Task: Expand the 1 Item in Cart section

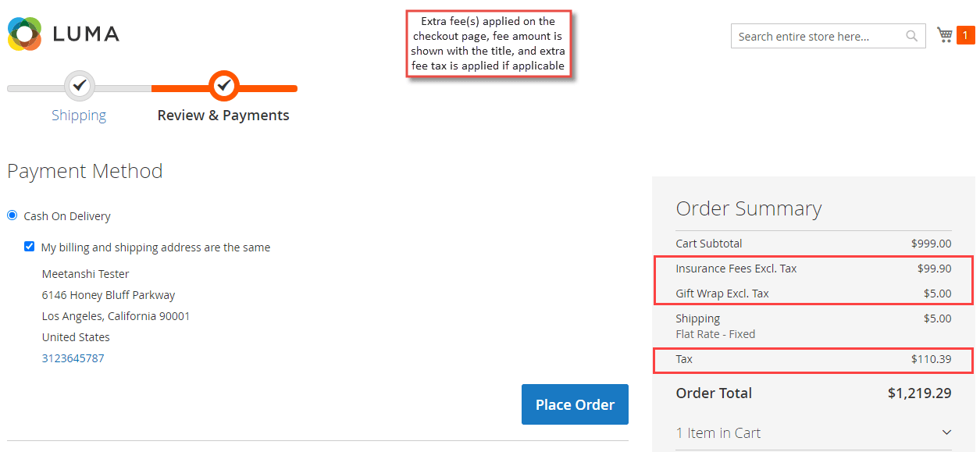Action: [x=814, y=432]
